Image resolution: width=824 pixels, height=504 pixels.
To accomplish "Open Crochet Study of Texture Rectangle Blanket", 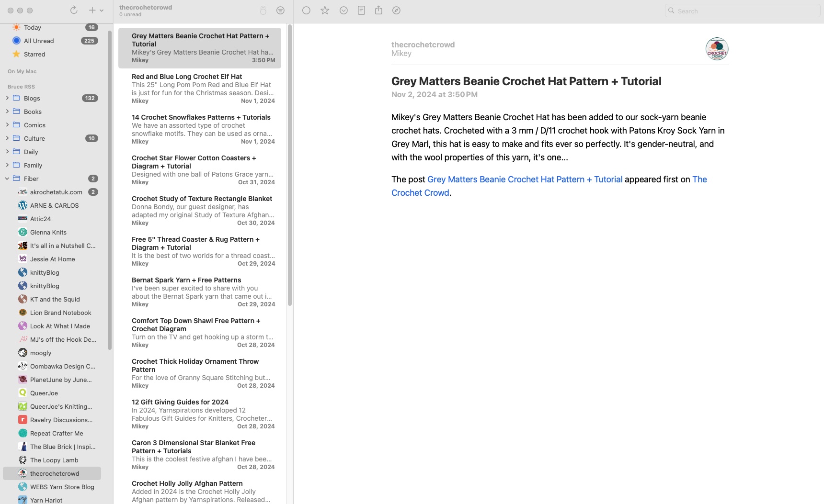I will pos(200,211).
